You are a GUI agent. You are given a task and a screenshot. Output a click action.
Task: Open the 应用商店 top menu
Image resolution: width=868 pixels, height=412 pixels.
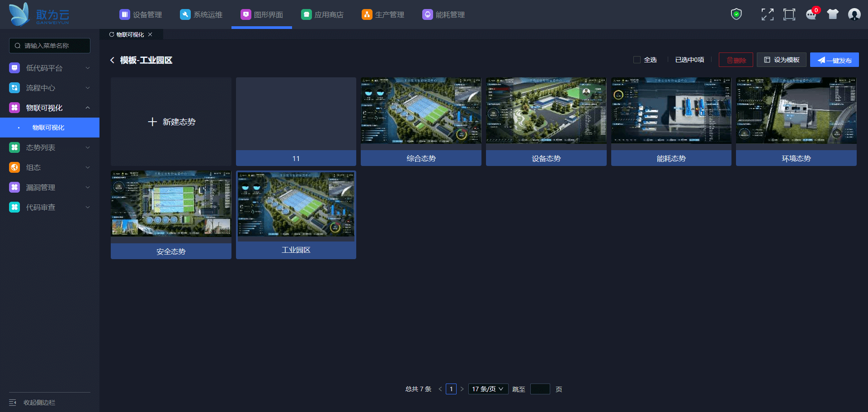coord(322,14)
